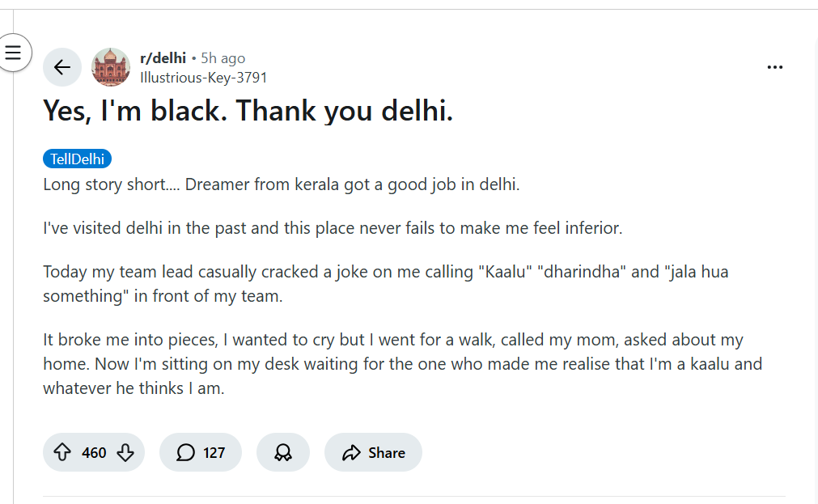Image resolution: width=818 pixels, height=504 pixels.
Task: Open the r/delhi community avatar
Action: pyautogui.click(x=111, y=67)
